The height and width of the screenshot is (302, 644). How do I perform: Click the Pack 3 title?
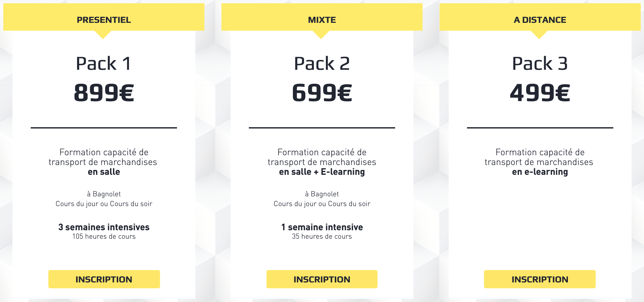pos(540,64)
